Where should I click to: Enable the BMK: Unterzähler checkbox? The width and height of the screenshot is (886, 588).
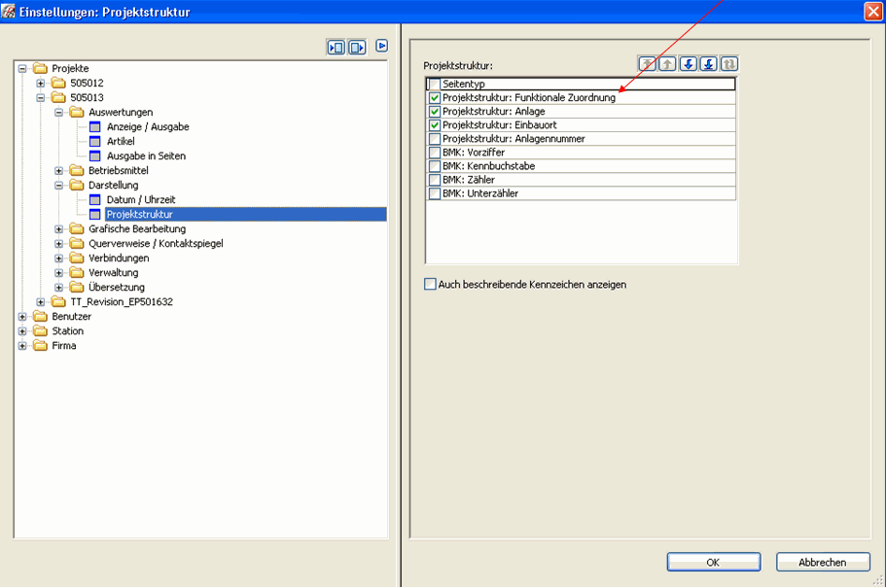[x=435, y=193]
